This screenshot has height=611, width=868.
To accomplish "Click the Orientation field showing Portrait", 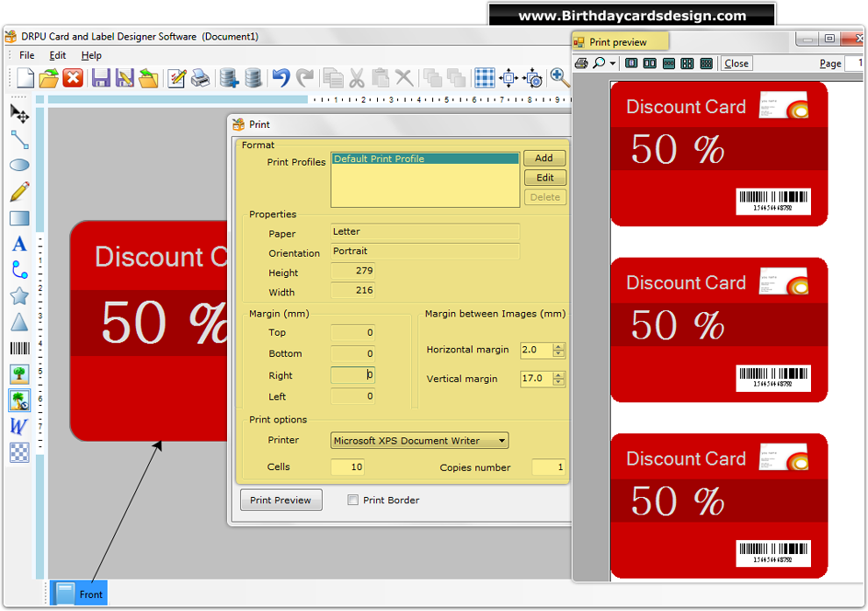I will click(425, 252).
